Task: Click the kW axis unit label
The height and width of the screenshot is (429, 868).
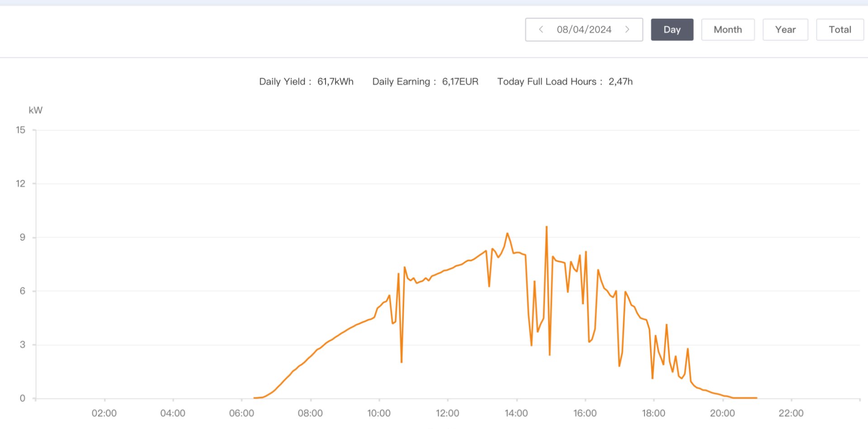Action: (x=35, y=110)
